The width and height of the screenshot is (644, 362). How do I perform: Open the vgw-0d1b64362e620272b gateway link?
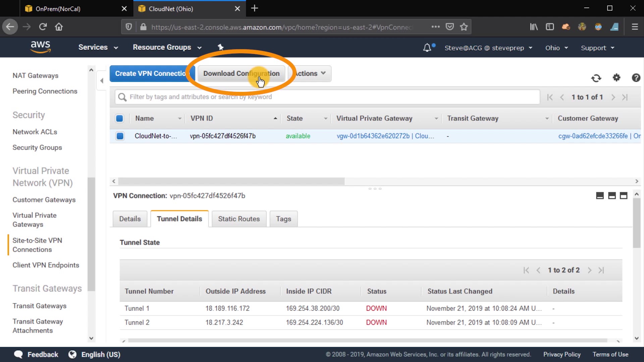coord(373,136)
